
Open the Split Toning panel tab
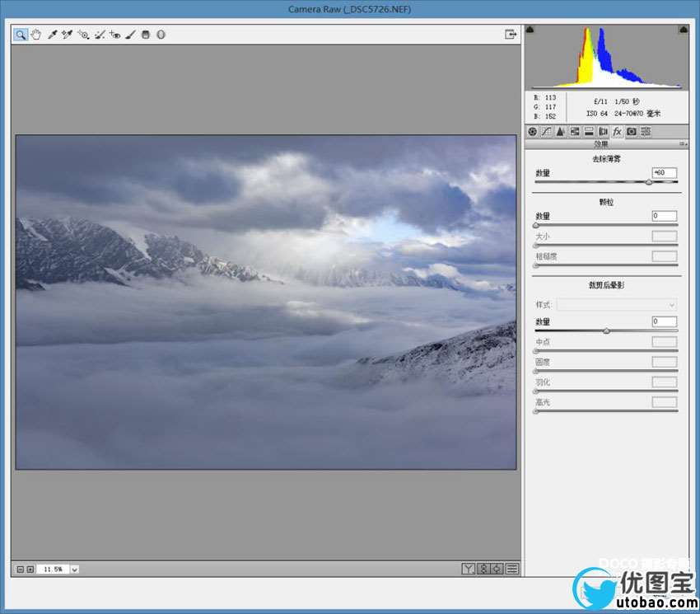coord(589,131)
